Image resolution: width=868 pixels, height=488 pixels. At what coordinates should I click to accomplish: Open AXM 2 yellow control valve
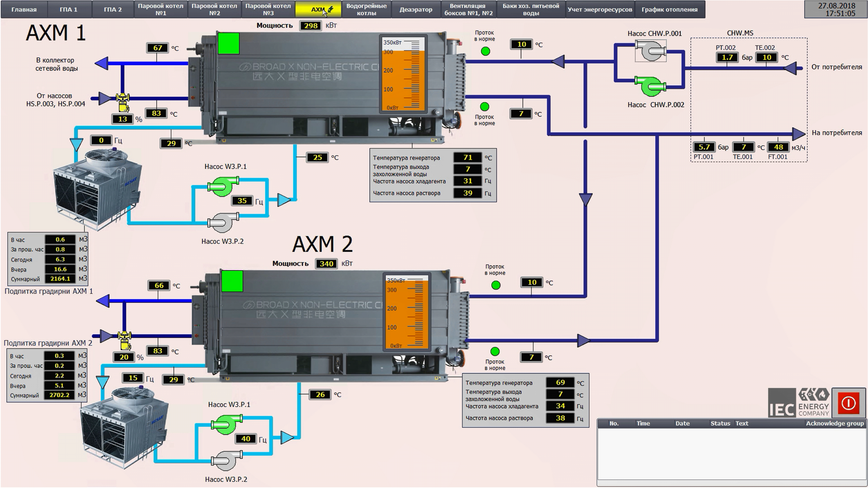pyautogui.click(x=124, y=340)
